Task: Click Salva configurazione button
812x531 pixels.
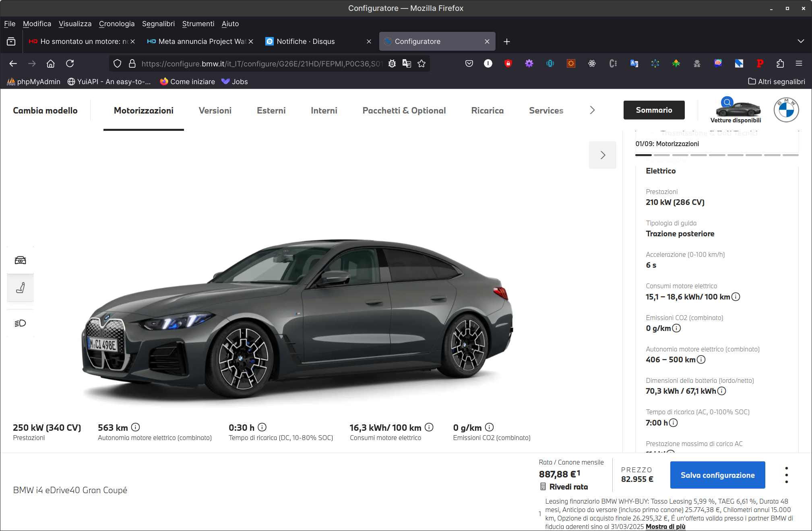Action: click(x=718, y=475)
